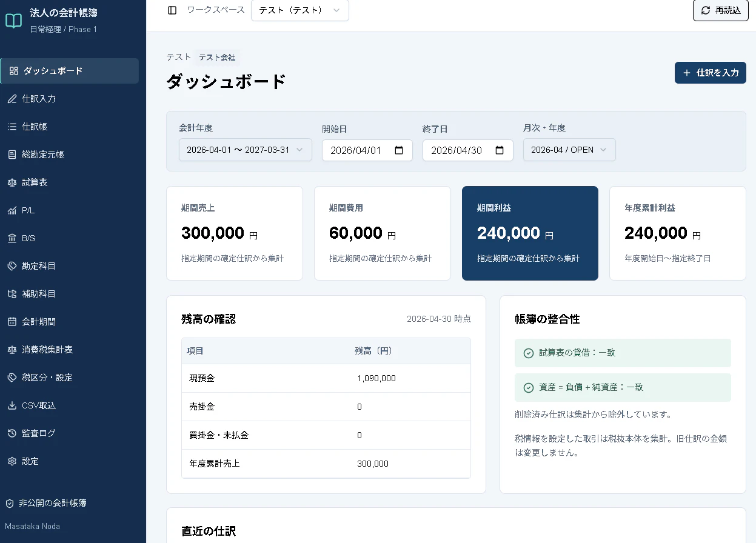Click the 資産 = 負債 + 純資産：一致 status
Screen dimensions: 756x543
coord(623,387)
